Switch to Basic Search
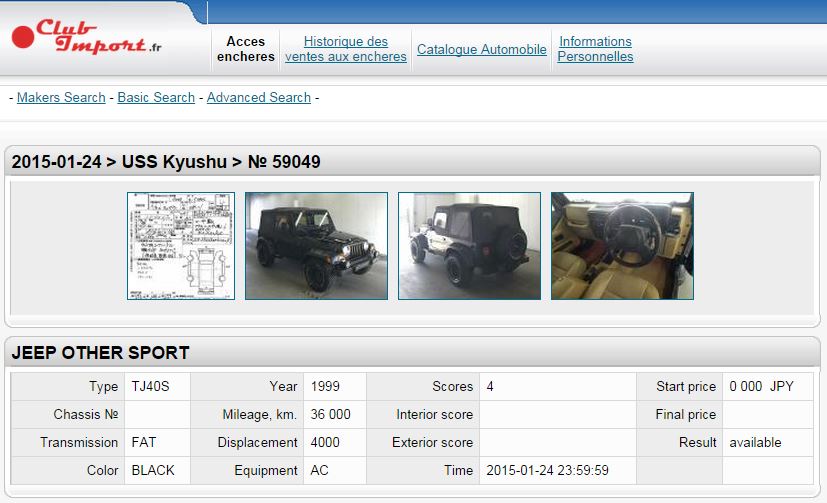 (156, 97)
